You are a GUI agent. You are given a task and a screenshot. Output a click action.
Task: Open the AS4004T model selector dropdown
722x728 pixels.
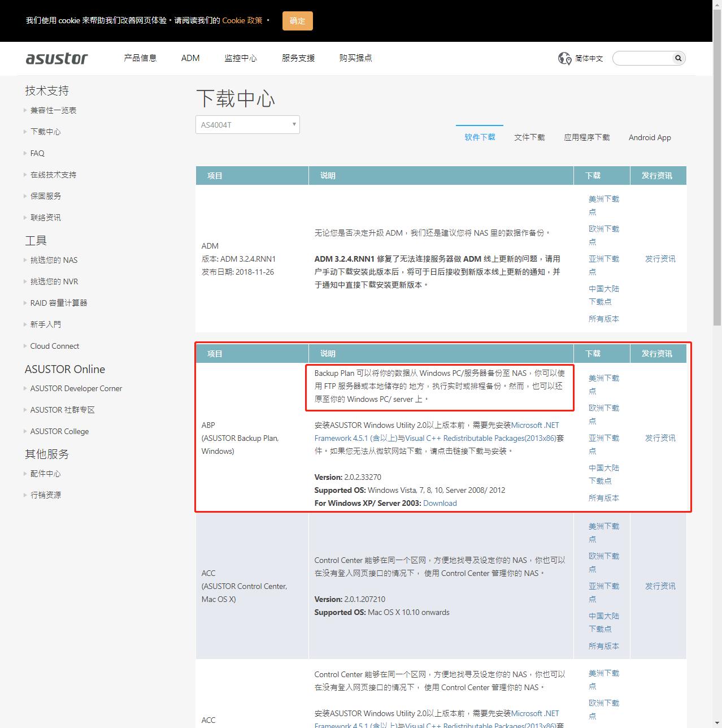click(x=247, y=124)
